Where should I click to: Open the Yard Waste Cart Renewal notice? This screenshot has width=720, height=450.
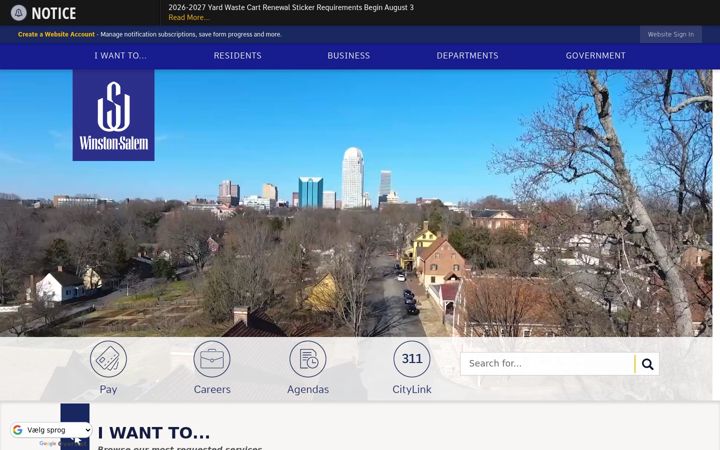tap(291, 7)
